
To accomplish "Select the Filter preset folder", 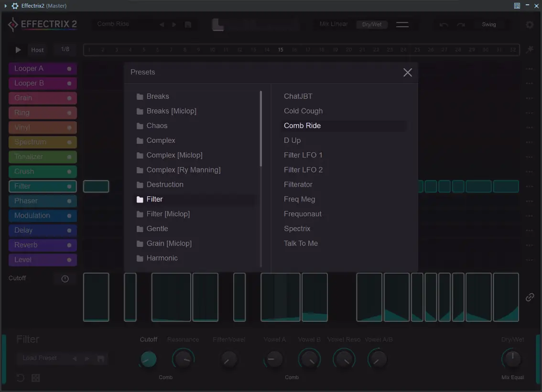I will 195,199.
